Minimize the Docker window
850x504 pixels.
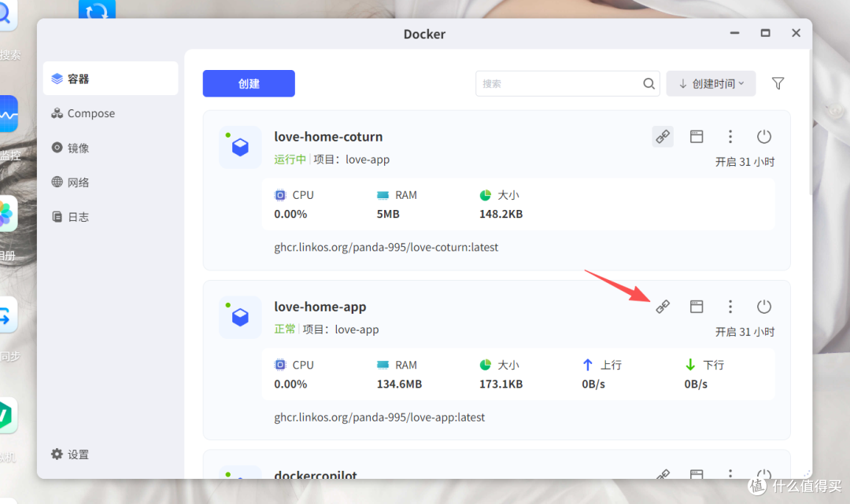tap(734, 33)
